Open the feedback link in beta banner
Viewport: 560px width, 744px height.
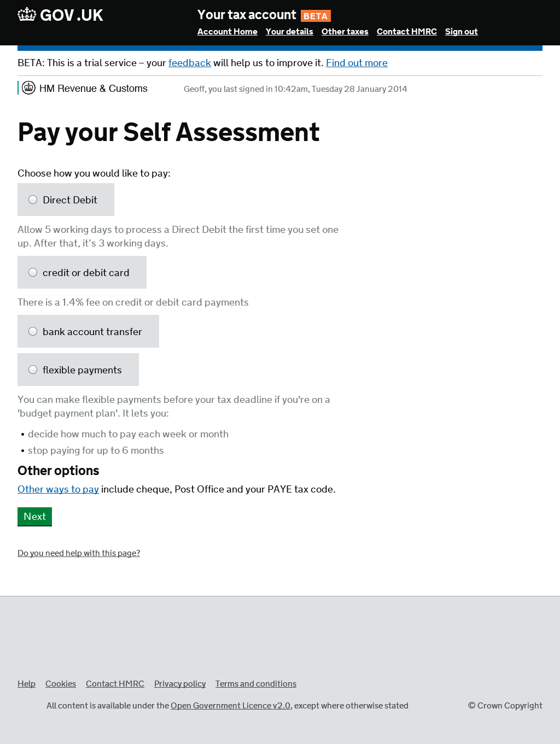[189, 63]
